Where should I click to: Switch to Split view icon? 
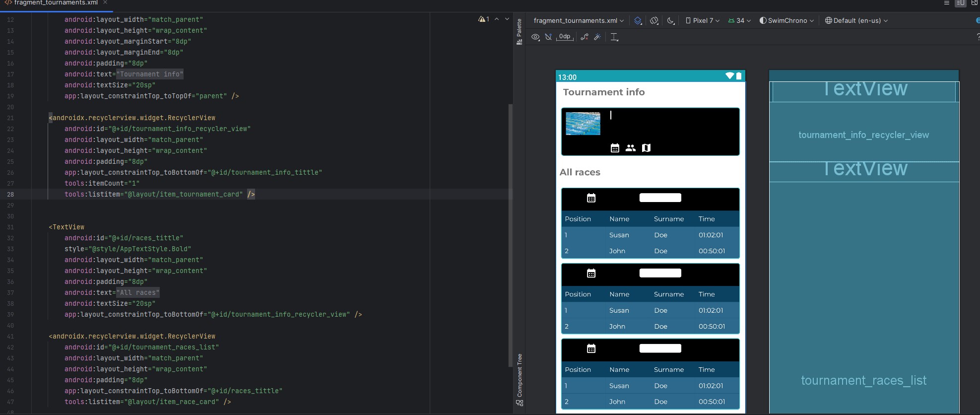[961, 2]
